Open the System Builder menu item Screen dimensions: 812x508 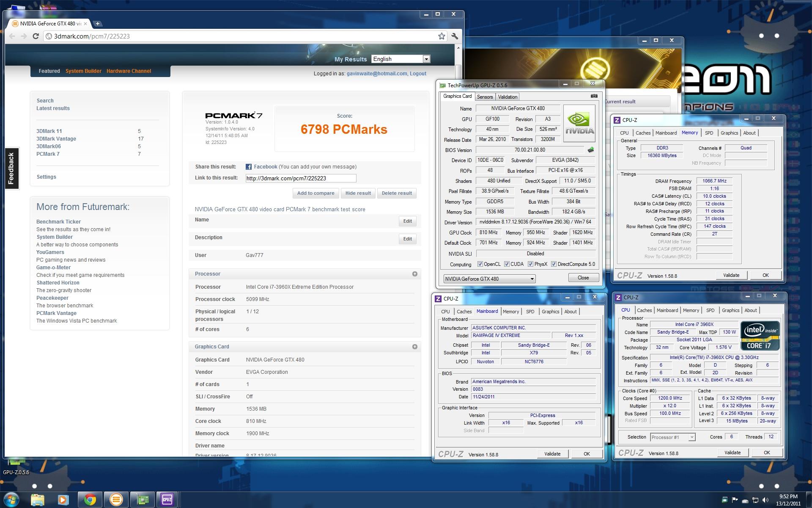click(83, 71)
